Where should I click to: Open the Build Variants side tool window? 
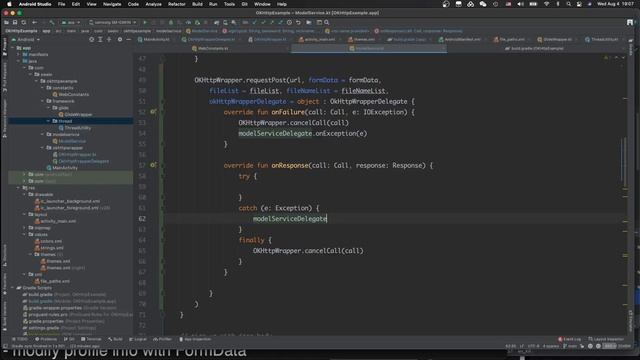[4, 316]
